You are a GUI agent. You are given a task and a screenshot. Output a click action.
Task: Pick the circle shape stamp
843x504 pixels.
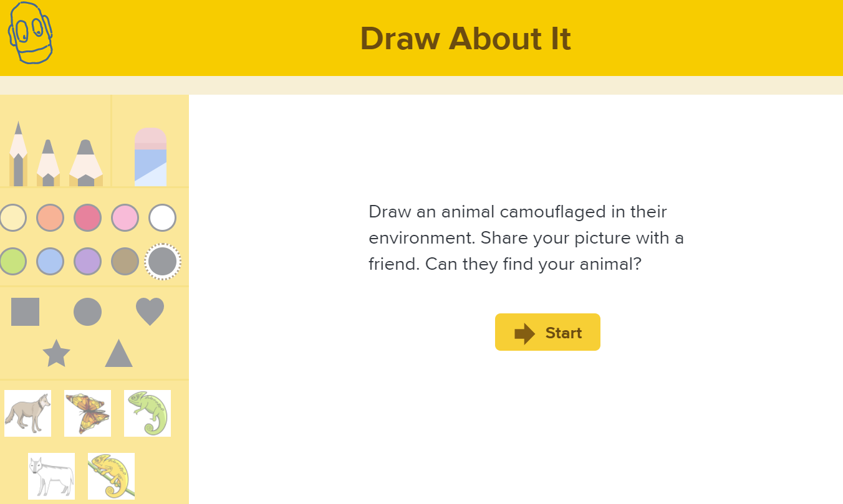click(87, 311)
